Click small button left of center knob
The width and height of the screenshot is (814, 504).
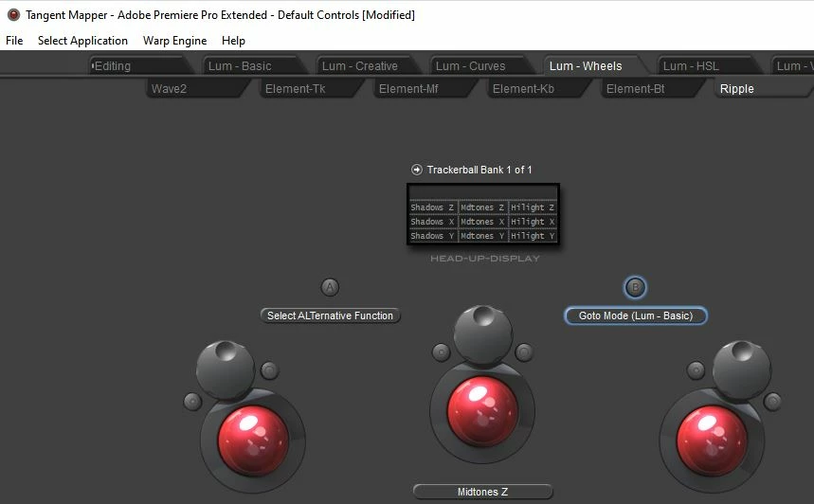[x=442, y=352]
